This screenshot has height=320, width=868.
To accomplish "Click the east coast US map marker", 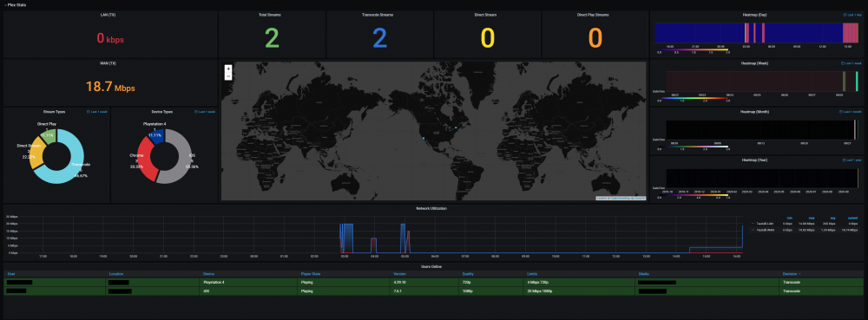I will coord(456,127).
